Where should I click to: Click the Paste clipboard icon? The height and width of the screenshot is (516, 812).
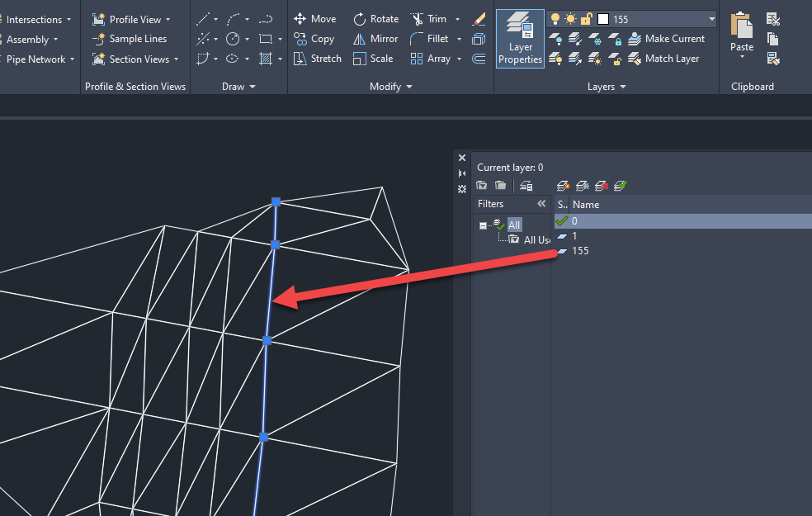tap(742, 33)
